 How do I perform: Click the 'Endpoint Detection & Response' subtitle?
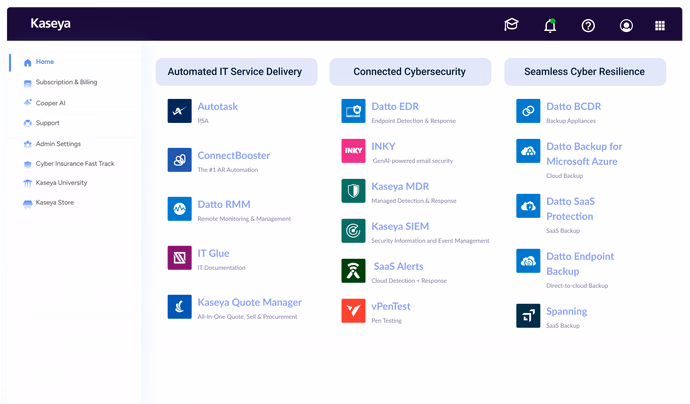(x=413, y=121)
